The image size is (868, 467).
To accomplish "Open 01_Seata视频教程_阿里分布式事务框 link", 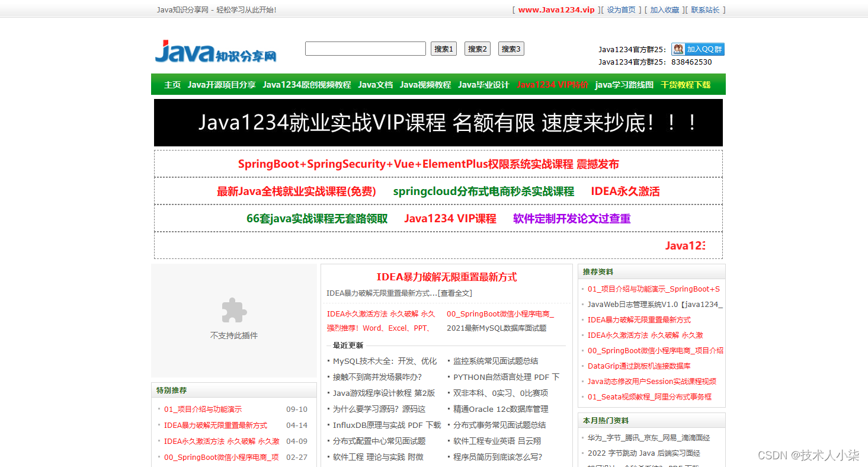I will 650,397.
